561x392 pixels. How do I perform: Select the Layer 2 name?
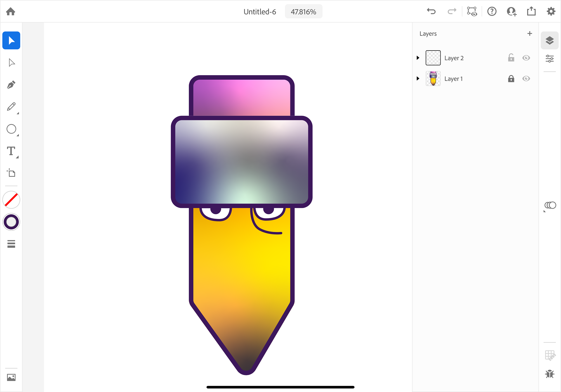tap(454, 58)
